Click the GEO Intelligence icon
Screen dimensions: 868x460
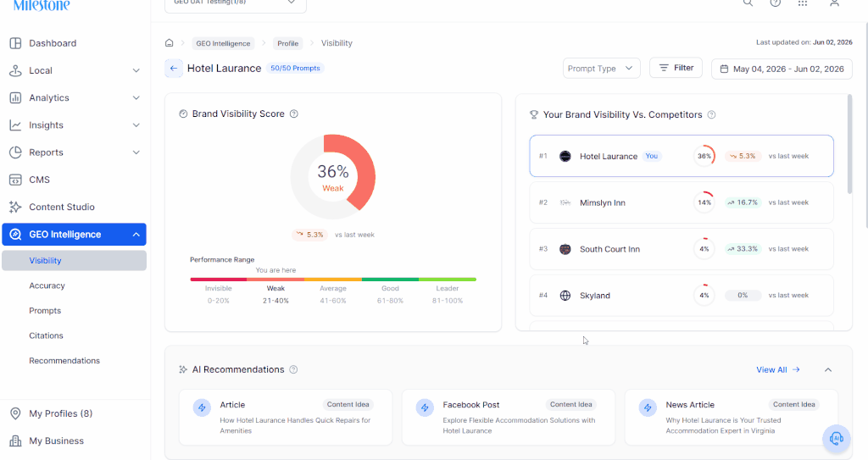click(x=15, y=234)
